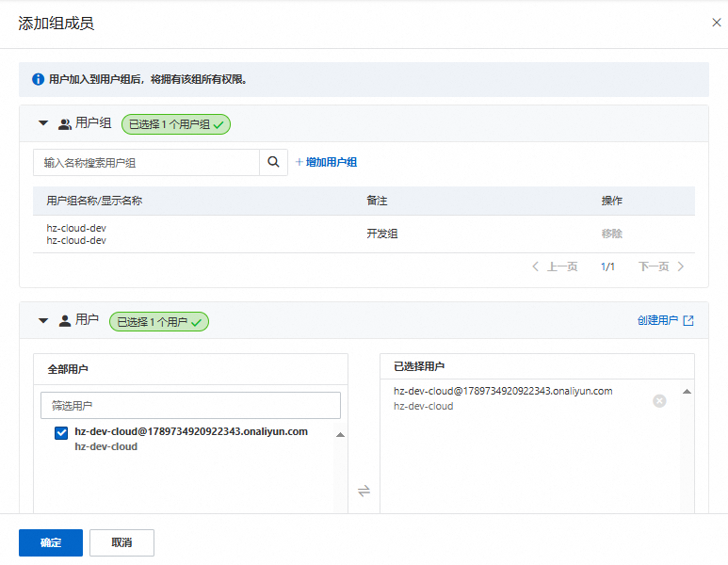Click the 开发组 remark cell
This screenshot has width=728, height=565.
coord(382,234)
